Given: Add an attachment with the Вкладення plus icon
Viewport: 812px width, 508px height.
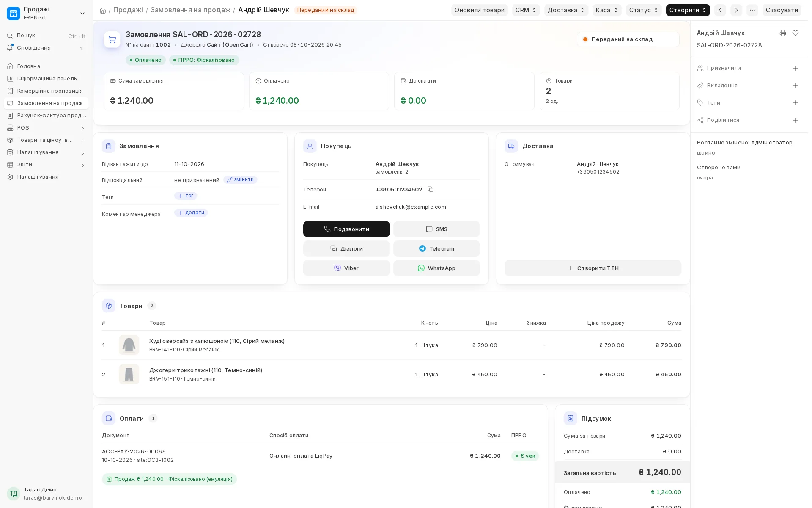Looking at the screenshot, I should click(796, 86).
